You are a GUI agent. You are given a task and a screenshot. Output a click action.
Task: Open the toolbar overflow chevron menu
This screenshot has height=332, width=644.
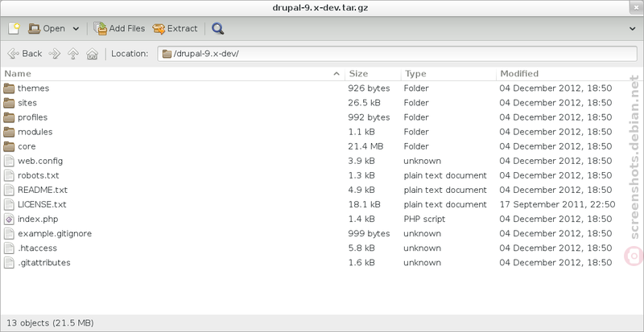point(633,28)
